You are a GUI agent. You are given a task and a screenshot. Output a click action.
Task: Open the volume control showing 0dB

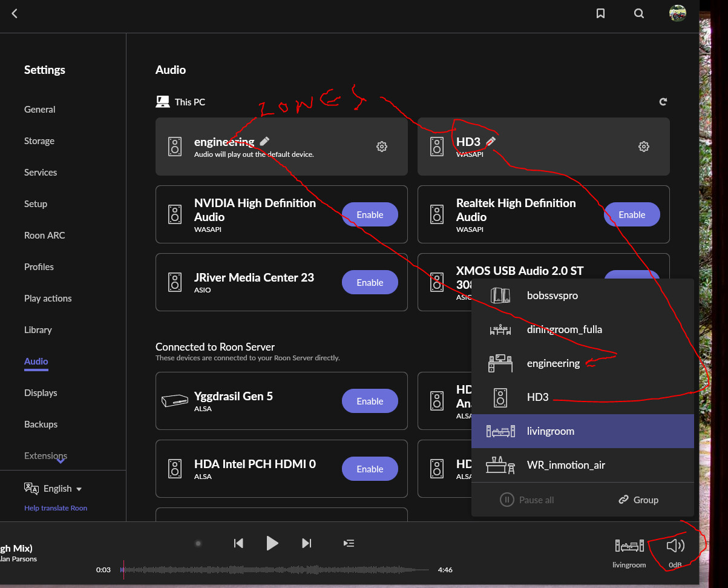pos(675,553)
